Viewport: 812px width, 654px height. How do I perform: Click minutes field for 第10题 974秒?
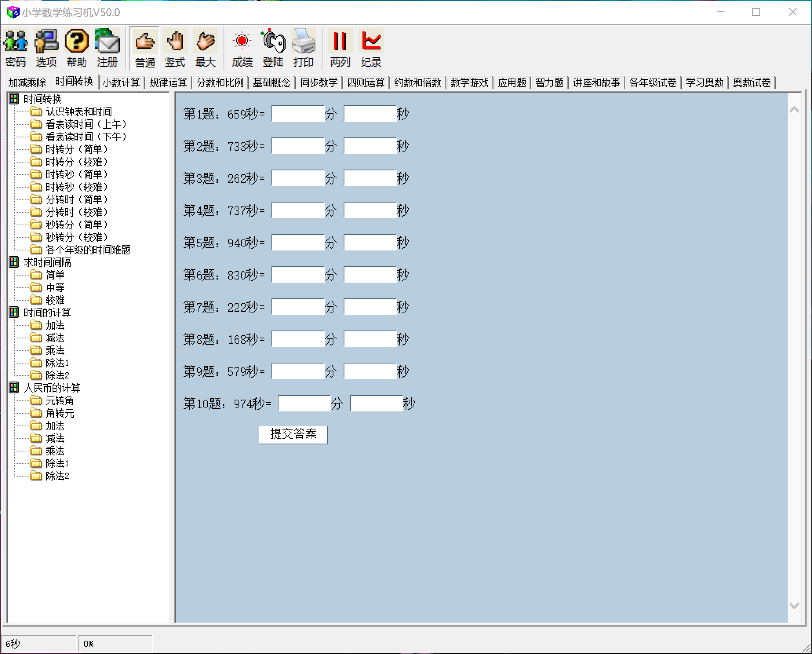[304, 403]
